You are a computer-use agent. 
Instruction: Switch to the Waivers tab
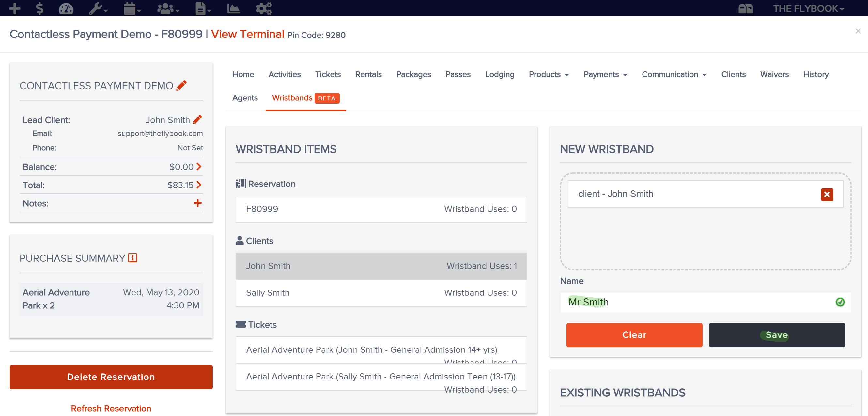coord(774,74)
